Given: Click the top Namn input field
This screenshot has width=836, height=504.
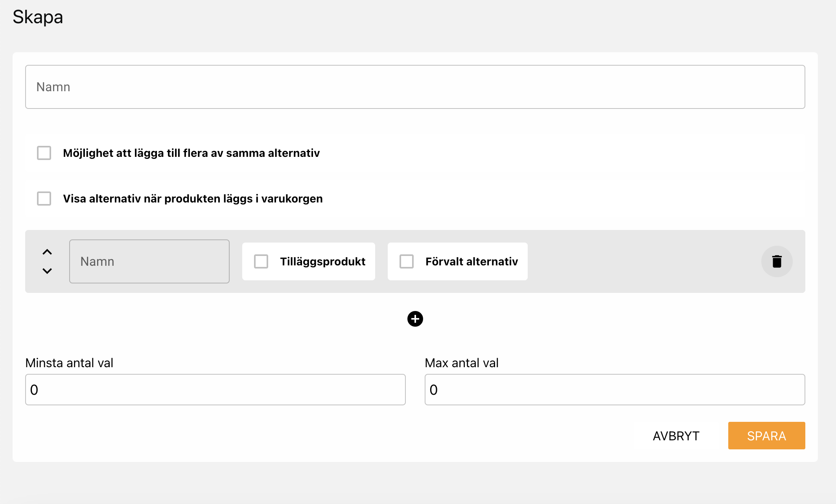Looking at the screenshot, I should pos(415,87).
